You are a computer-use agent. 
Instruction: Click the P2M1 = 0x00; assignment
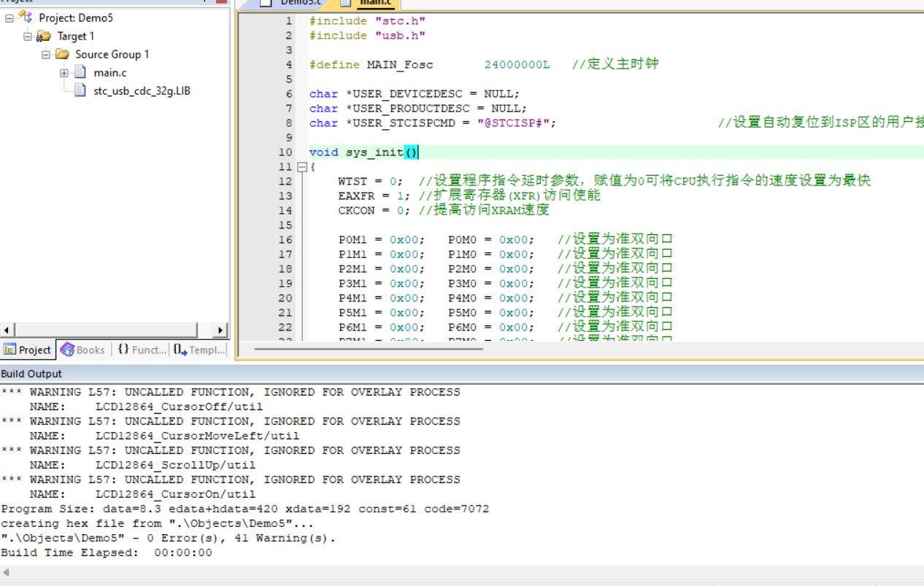point(382,269)
